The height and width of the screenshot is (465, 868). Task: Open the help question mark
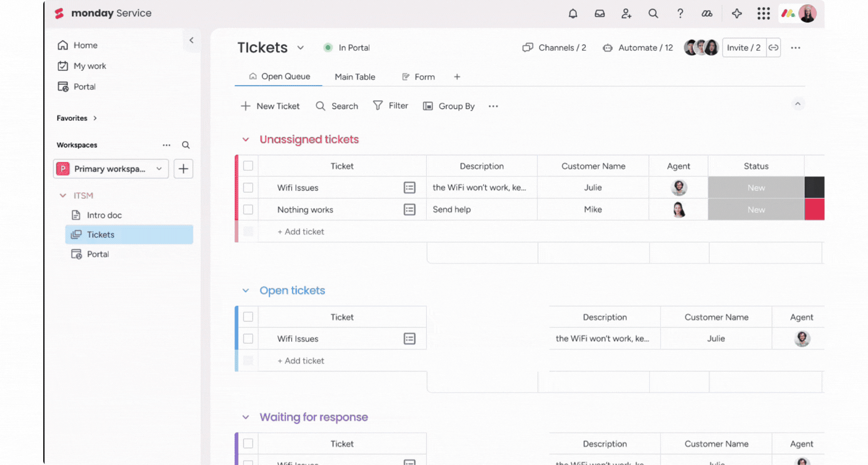(680, 13)
